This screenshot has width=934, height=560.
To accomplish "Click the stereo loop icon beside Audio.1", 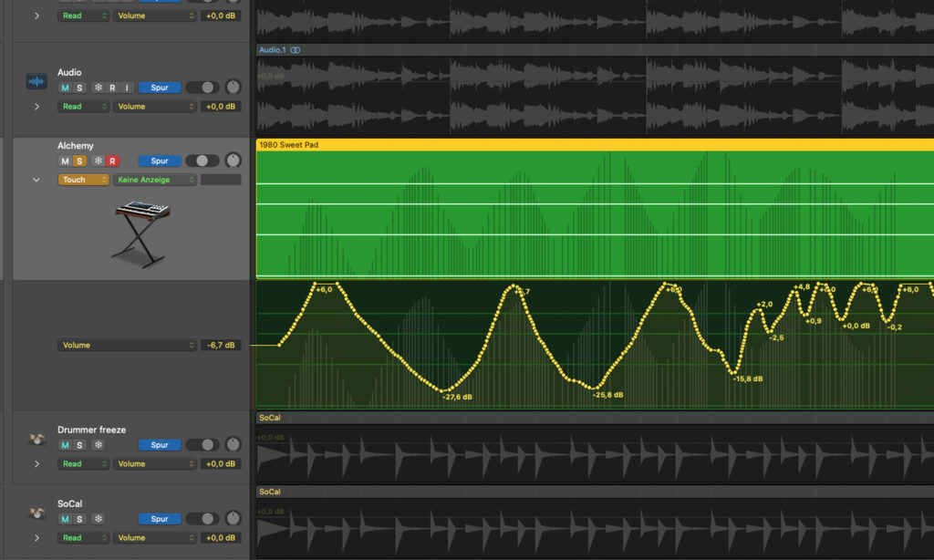I will tap(296, 50).
